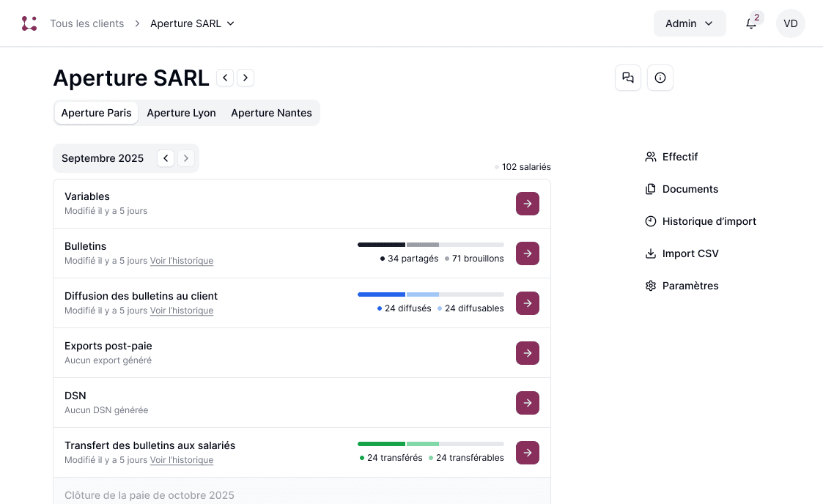Open the Import CSV tool

tap(690, 253)
